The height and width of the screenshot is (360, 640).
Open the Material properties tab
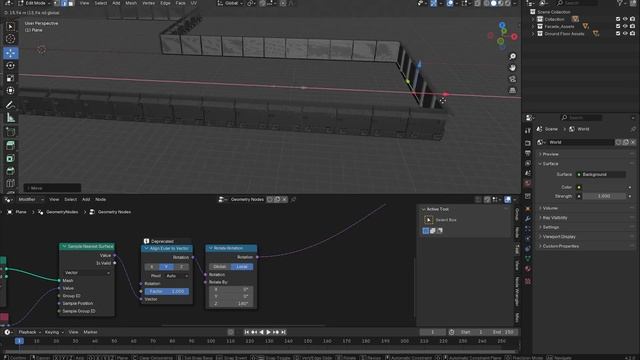coord(528,269)
